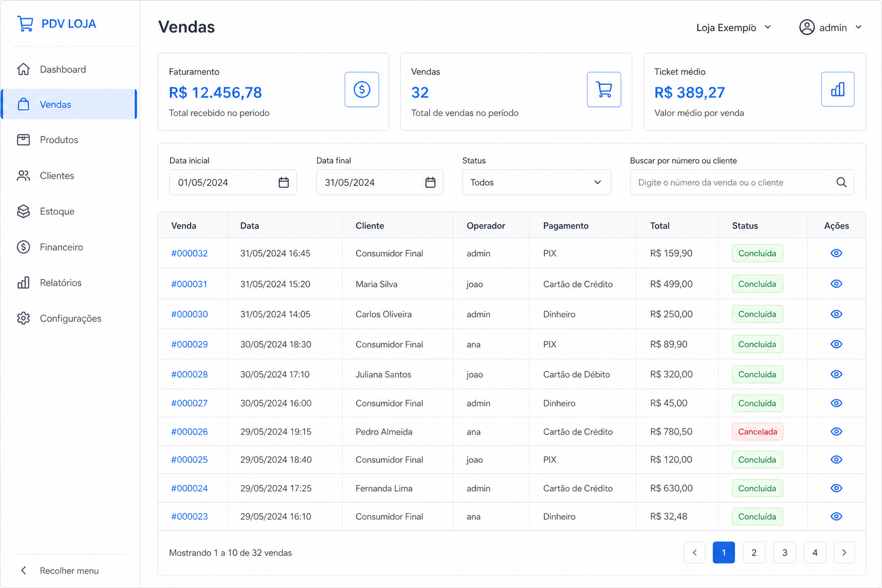View details of sale #000024 eye icon

(837, 488)
